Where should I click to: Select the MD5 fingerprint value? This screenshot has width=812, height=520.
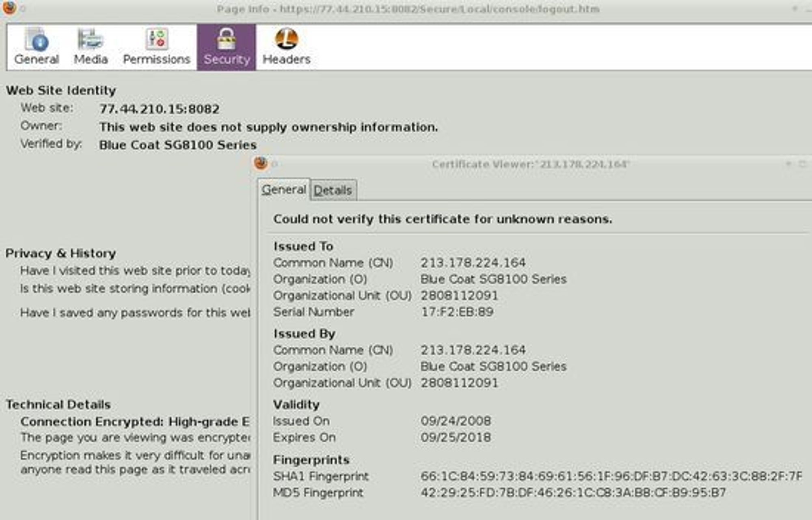(x=573, y=493)
